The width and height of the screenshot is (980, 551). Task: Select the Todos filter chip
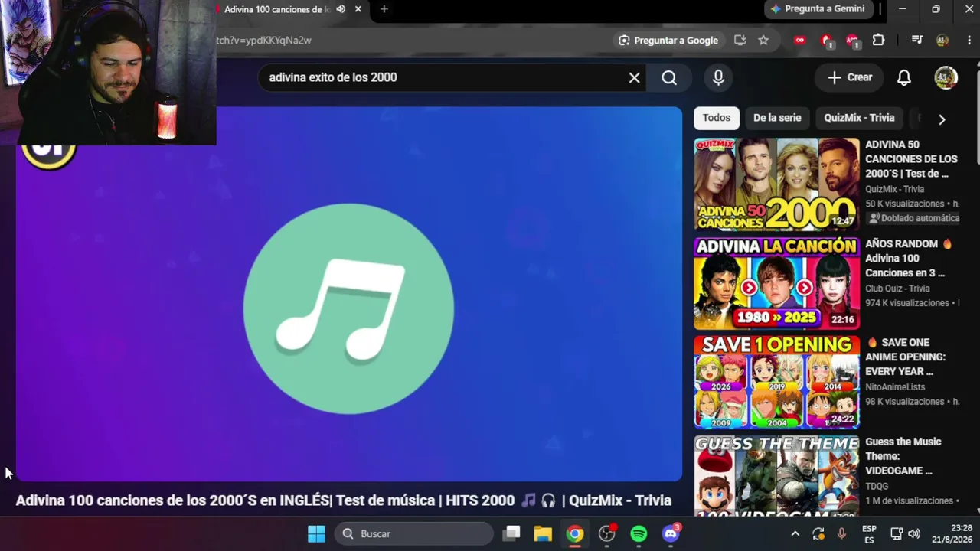pyautogui.click(x=717, y=118)
